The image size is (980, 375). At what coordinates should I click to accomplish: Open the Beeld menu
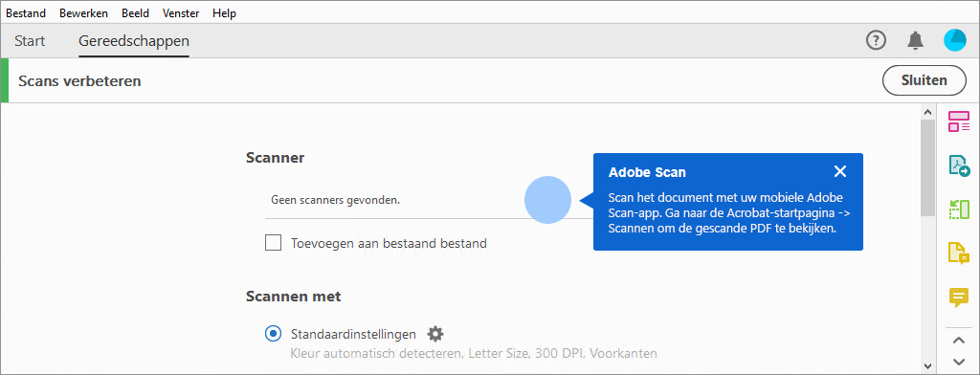(135, 13)
